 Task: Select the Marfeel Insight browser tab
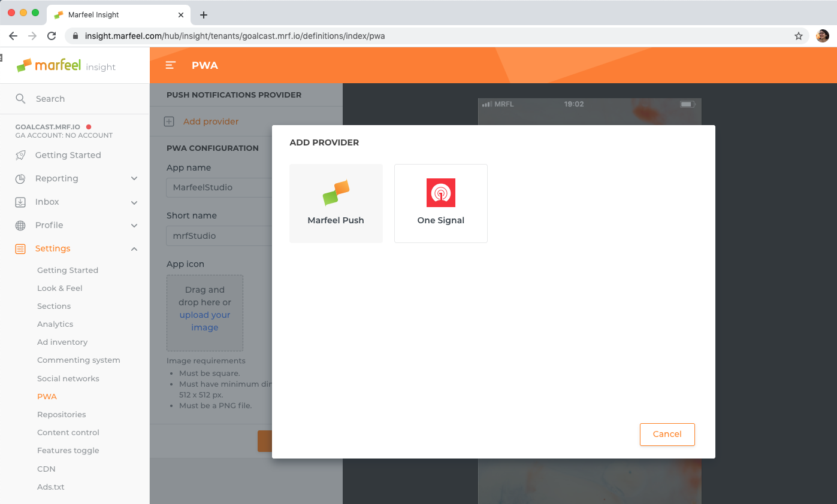(x=119, y=15)
